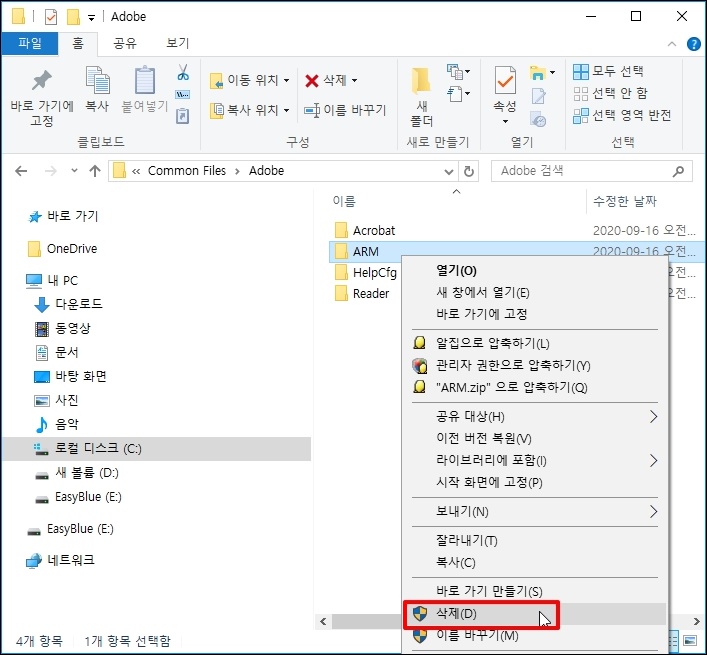Switch to large icons view in status bar
The image size is (707, 655).
690,640
